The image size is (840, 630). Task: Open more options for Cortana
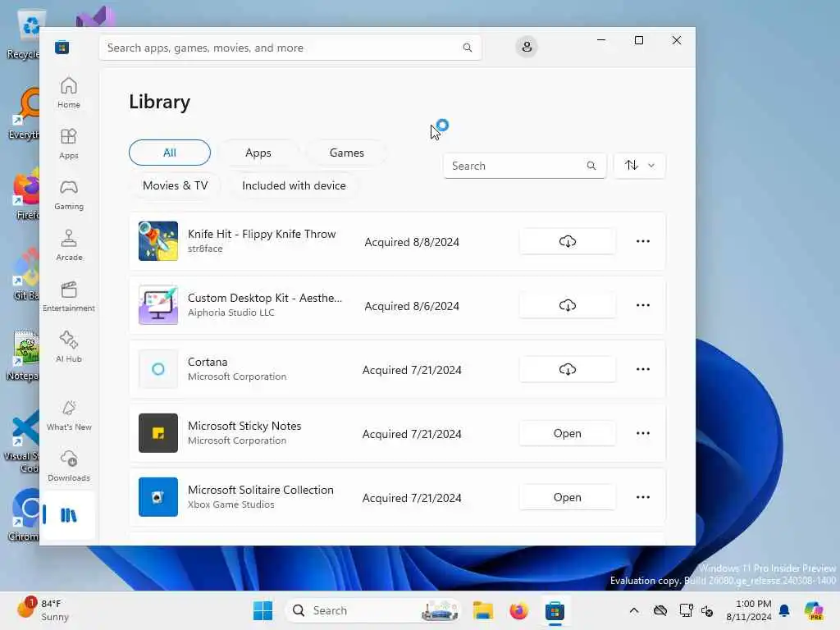tap(643, 370)
